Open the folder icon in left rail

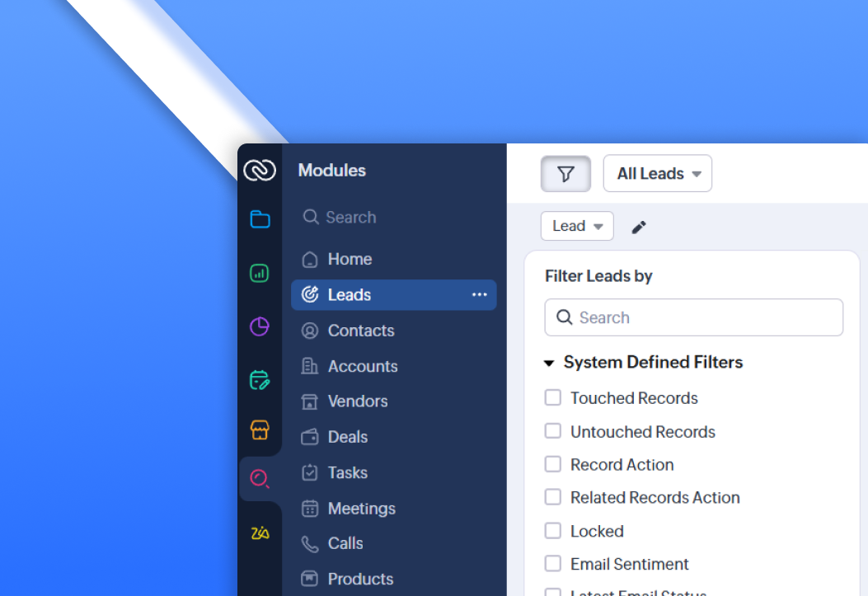click(260, 219)
